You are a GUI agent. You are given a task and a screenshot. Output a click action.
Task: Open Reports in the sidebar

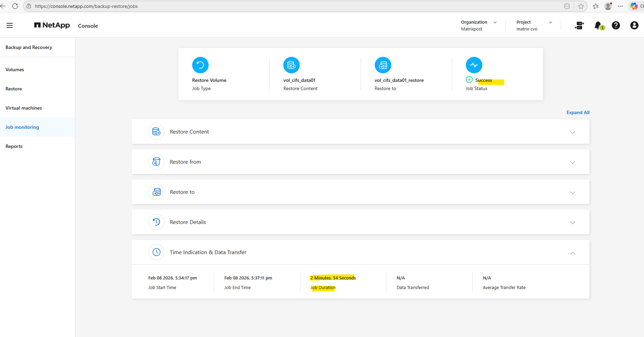pos(14,146)
